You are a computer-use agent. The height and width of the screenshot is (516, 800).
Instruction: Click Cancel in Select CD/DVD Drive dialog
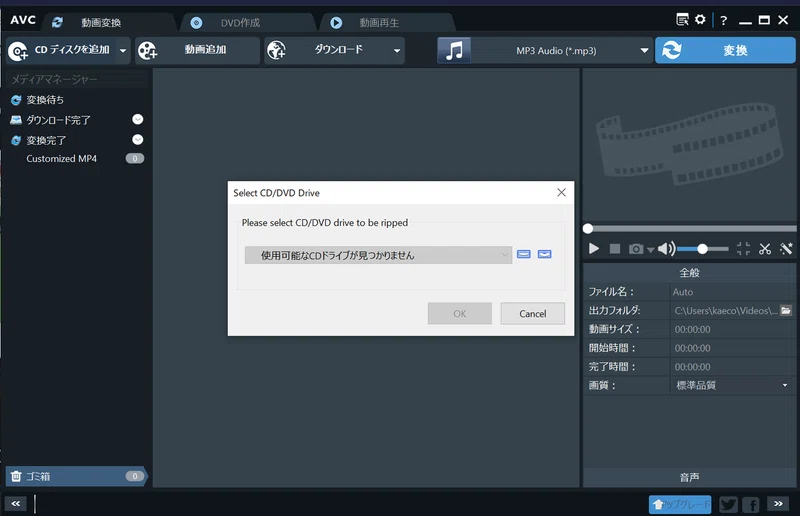533,313
